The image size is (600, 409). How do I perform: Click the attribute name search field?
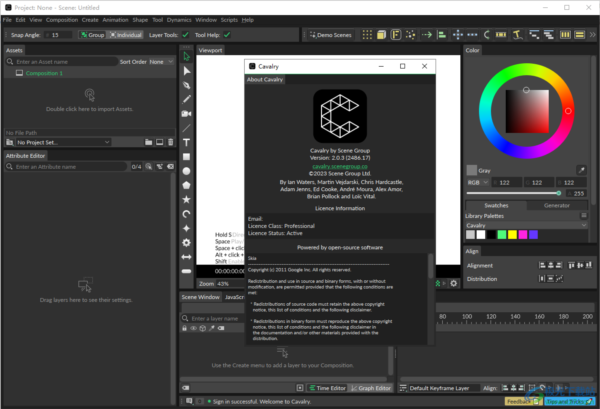66,167
